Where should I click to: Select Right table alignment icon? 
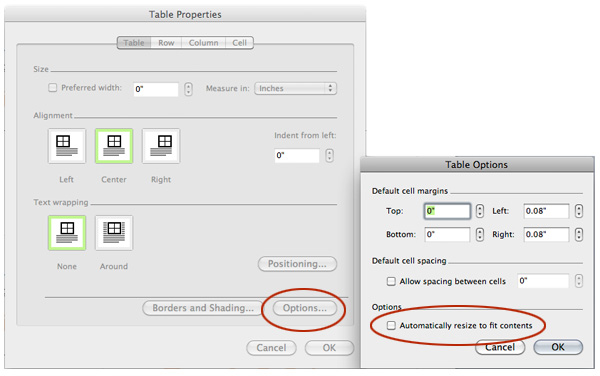click(161, 146)
